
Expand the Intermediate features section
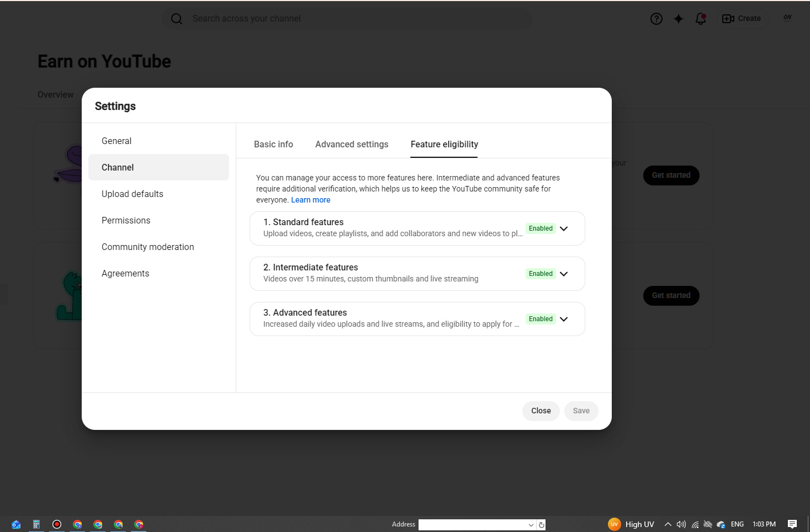click(x=564, y=274)
